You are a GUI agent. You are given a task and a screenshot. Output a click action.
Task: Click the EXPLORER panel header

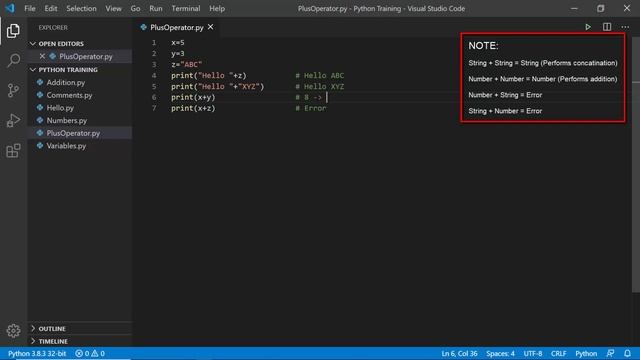click(53, 27)
